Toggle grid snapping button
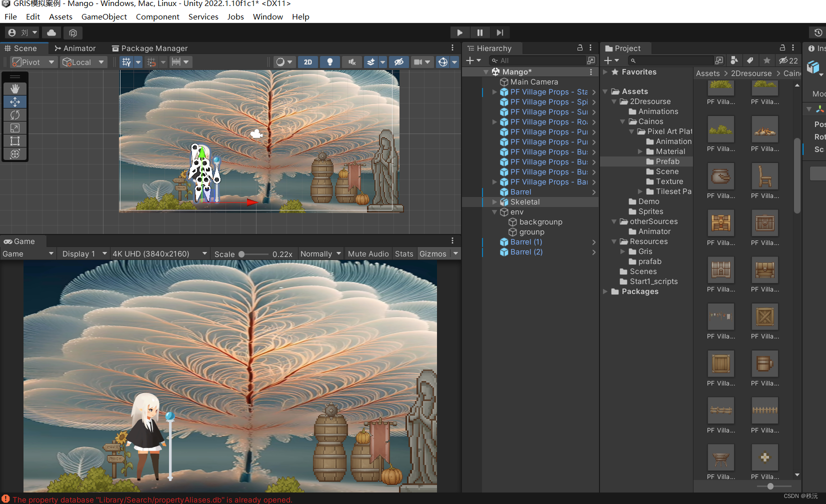The height and width of the screenshot is (504, 826). pyautogui.click(x=151, y=62)
